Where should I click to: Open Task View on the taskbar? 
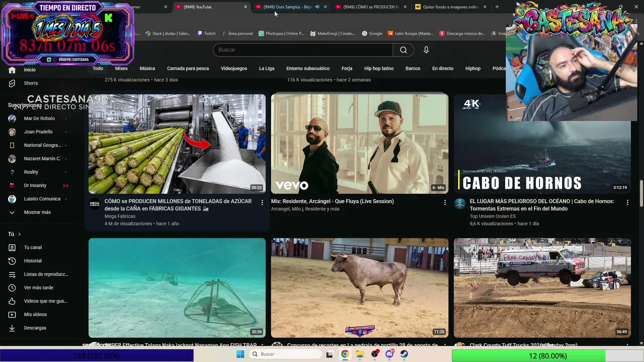330,354
